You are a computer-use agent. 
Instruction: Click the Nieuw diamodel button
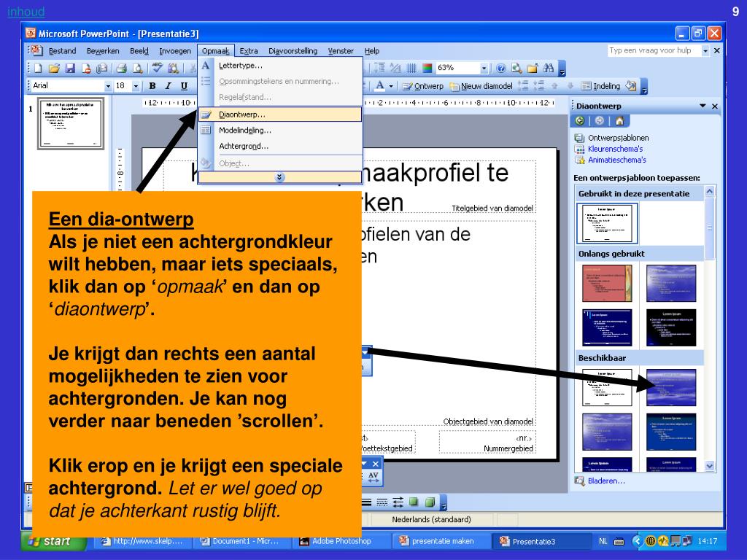tap(481, 86)
